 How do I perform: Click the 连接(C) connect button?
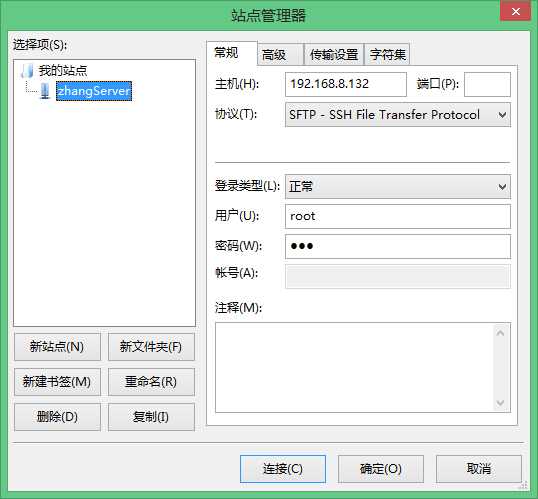tap(283, 469)
